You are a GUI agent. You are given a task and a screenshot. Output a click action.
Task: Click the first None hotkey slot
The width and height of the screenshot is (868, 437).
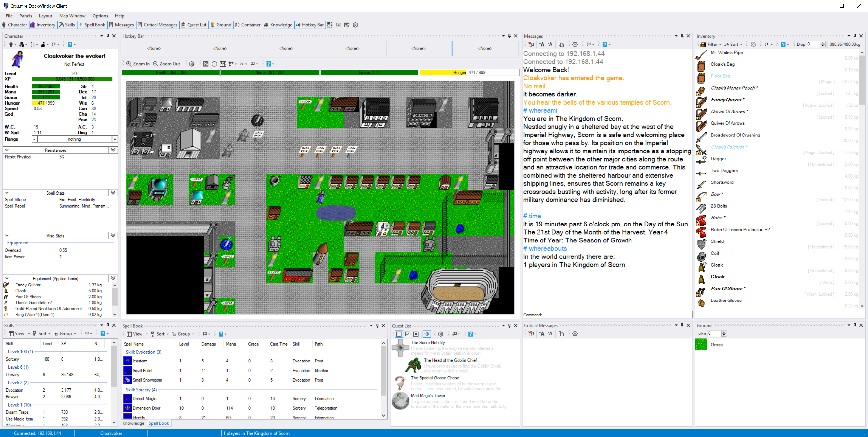(x=154, y=48)
